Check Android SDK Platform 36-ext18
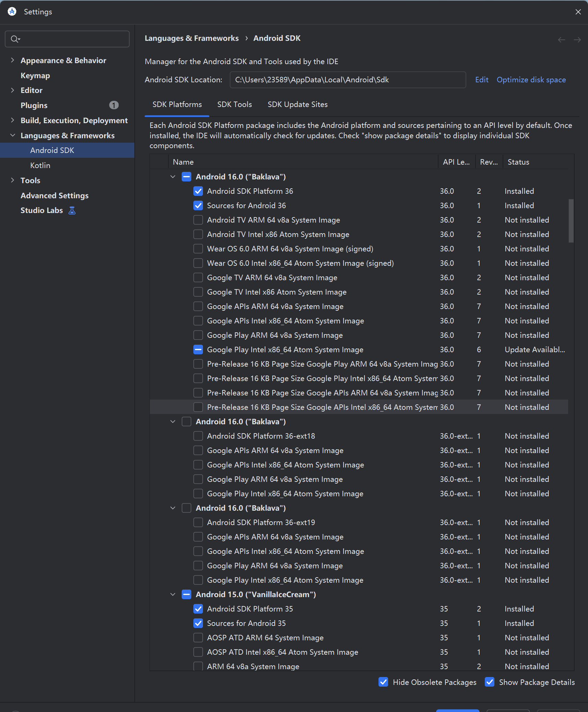This screenshot has width=588, height=712. [198, 436]
